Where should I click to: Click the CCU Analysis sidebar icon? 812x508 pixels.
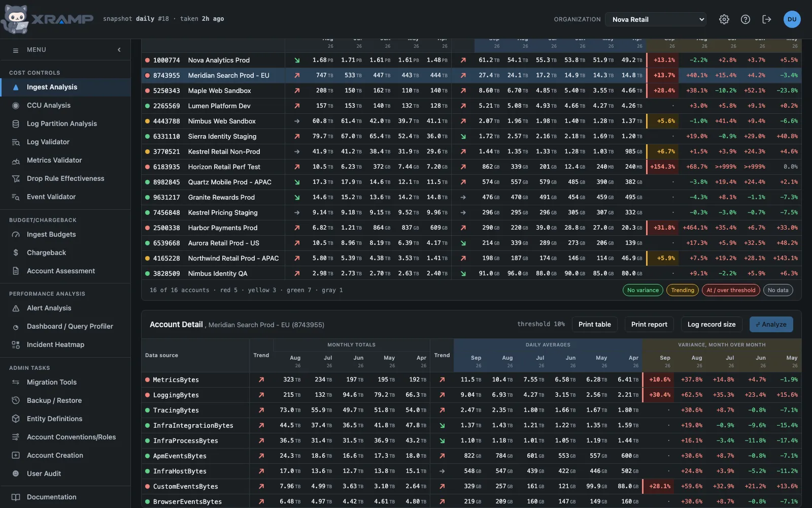click(x=16, y=106)
